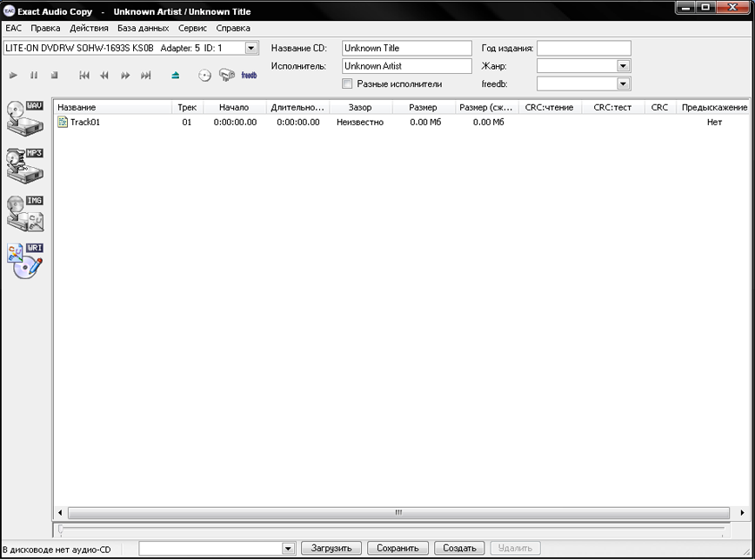Click the Play button in transport controls
This screenshot has height=560, width=755.
tap(14, 75)
